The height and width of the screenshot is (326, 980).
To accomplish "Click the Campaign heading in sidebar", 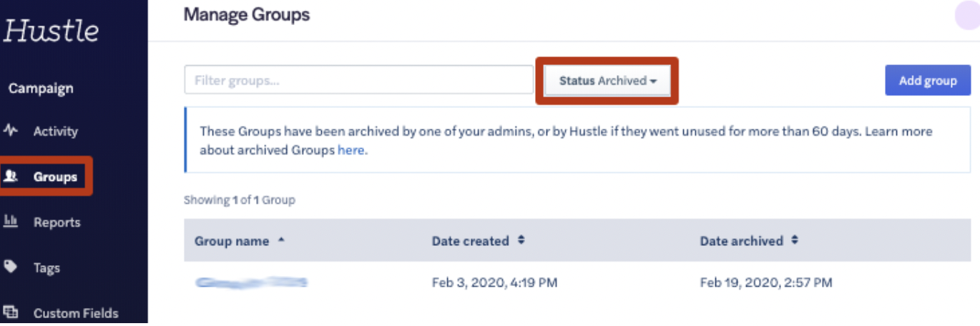I will (x=41, y=89).
